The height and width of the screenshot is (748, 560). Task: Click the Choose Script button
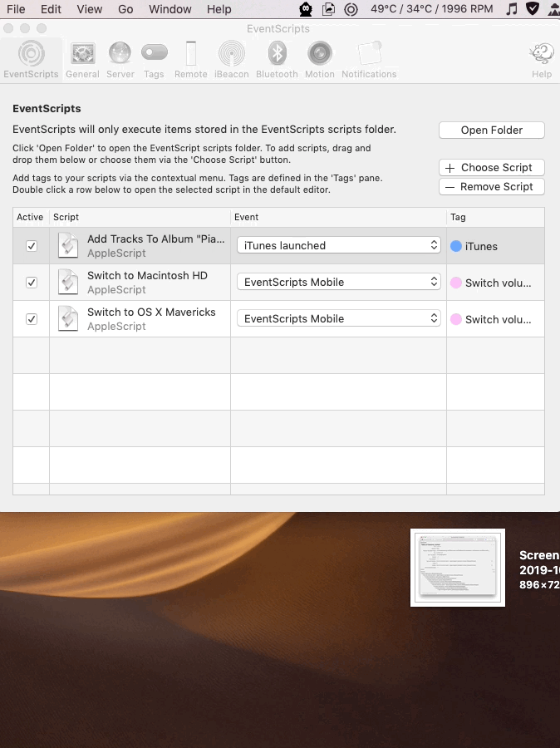click(491, 167)
